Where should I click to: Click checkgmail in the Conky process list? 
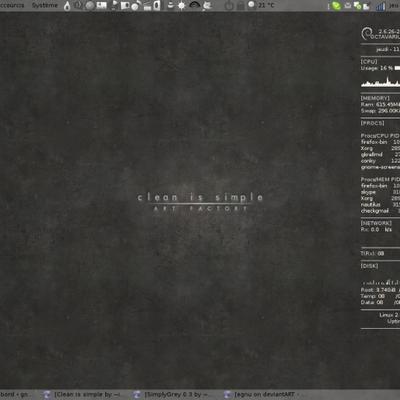pyautogui.click(x=375, y=211)
